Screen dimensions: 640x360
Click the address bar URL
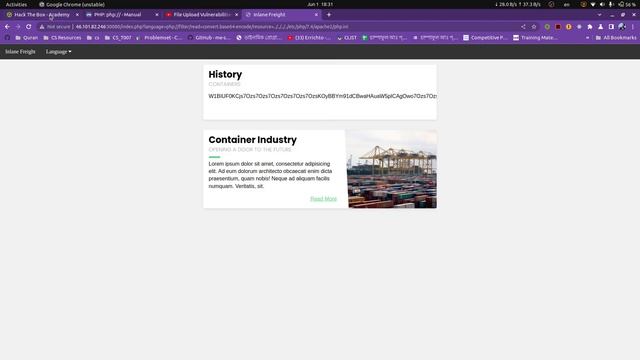click(x=212, y=27)
